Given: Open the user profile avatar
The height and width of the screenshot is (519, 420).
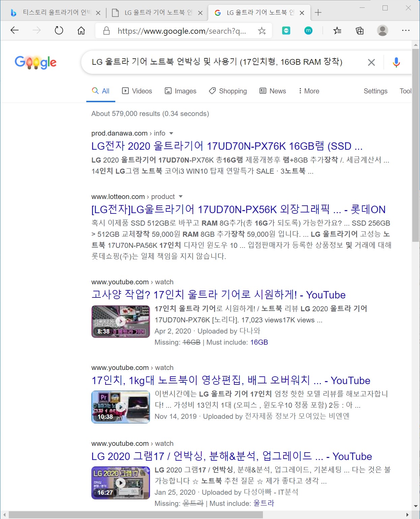Looking at the screenshot, I should (x=383, y=31).
